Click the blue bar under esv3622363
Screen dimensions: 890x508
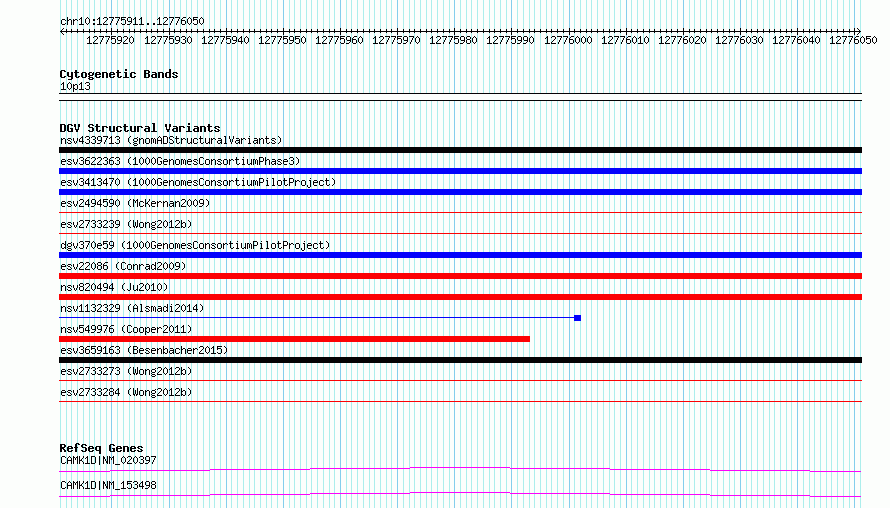click(x=460, y=171)
